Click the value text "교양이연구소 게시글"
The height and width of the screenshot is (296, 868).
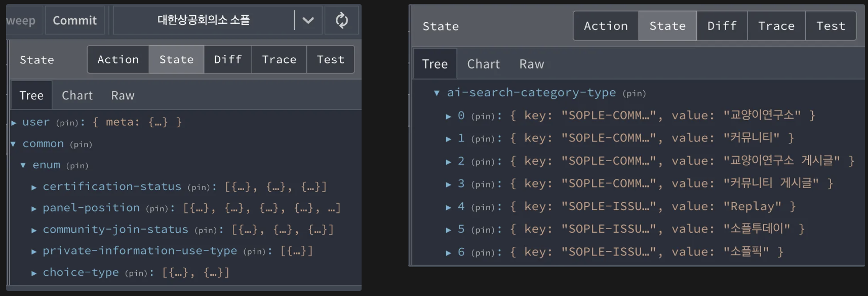click(x=781, y=161)
